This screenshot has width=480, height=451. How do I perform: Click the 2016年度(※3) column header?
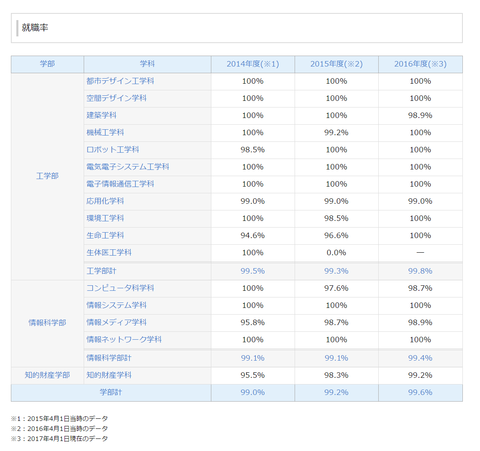tap(420, 64)
